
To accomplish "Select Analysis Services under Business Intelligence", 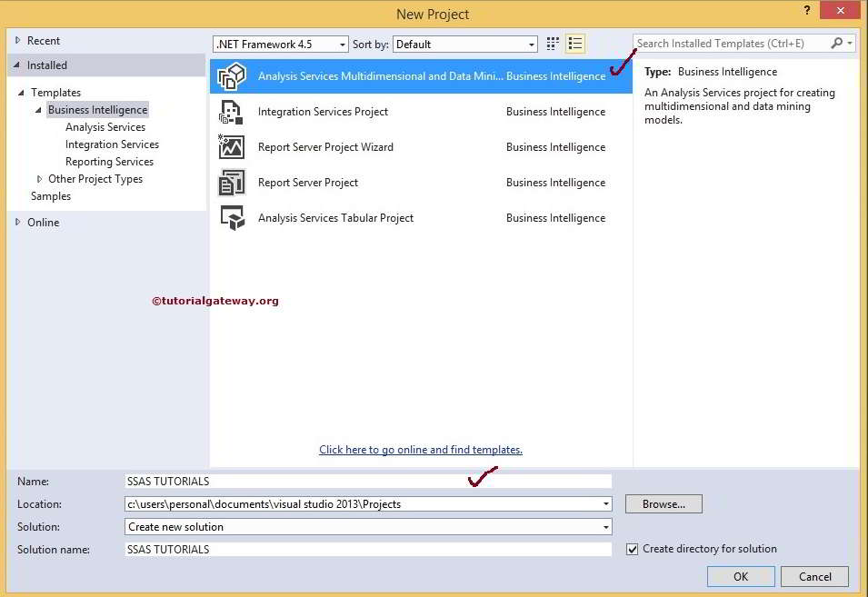I will coord(105,126).
